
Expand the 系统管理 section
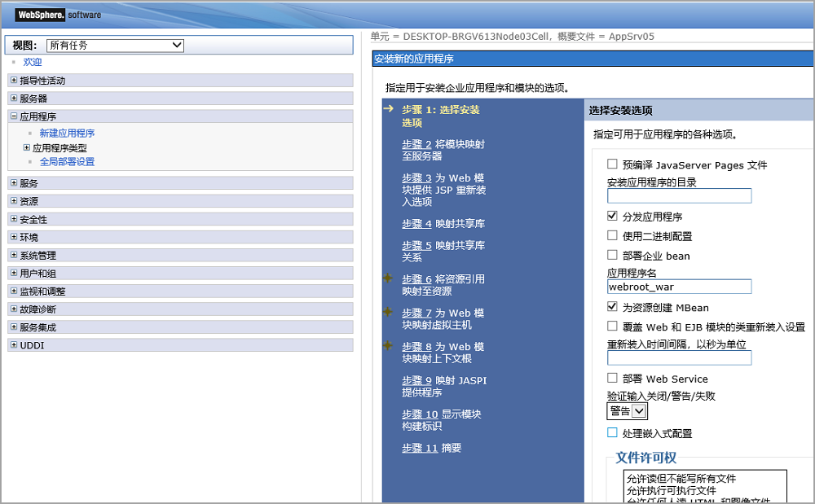tap(14, 254)
